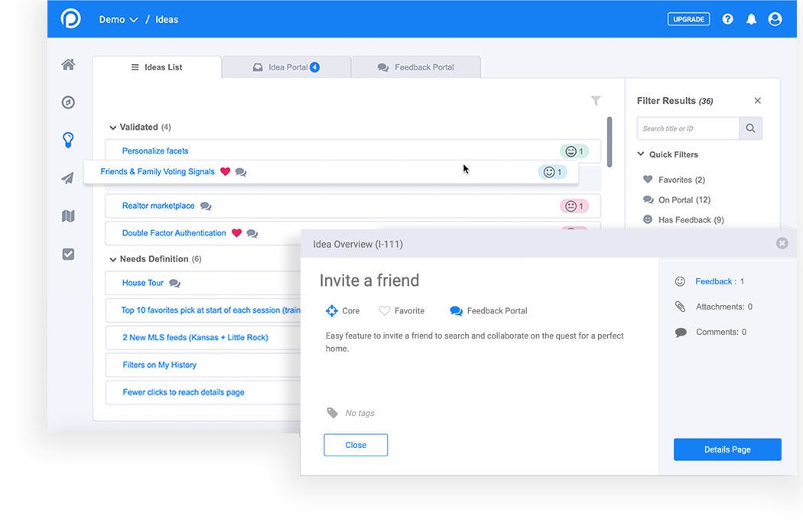Select the checkbox tasks icon in the sidebar

click(67, 253)
